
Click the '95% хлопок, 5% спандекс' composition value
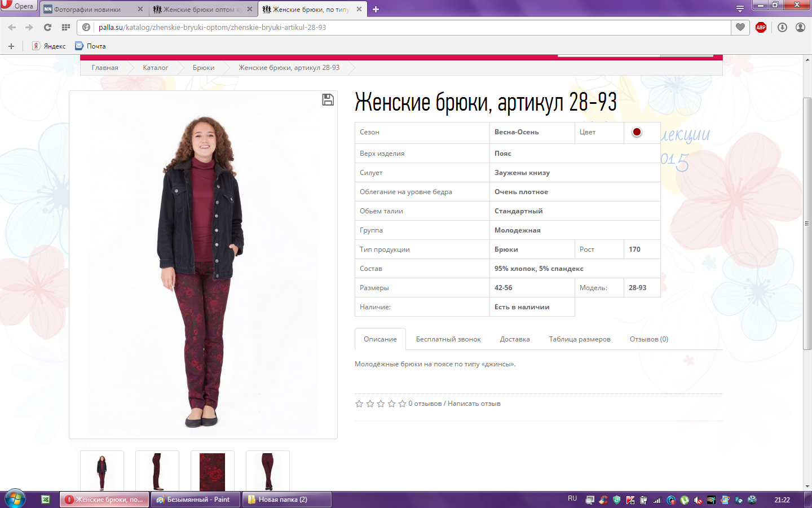pos(539,269)
